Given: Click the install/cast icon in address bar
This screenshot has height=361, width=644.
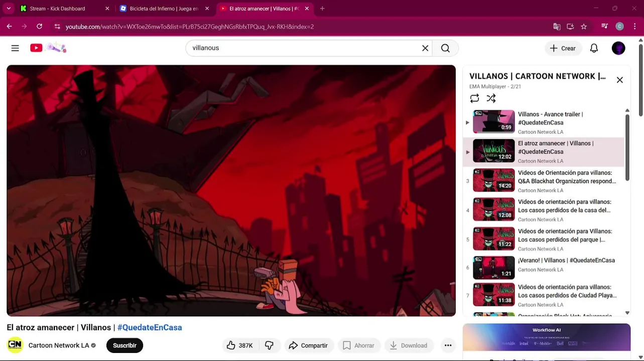Looking at the screenshot, I should (x=570, y=27).
